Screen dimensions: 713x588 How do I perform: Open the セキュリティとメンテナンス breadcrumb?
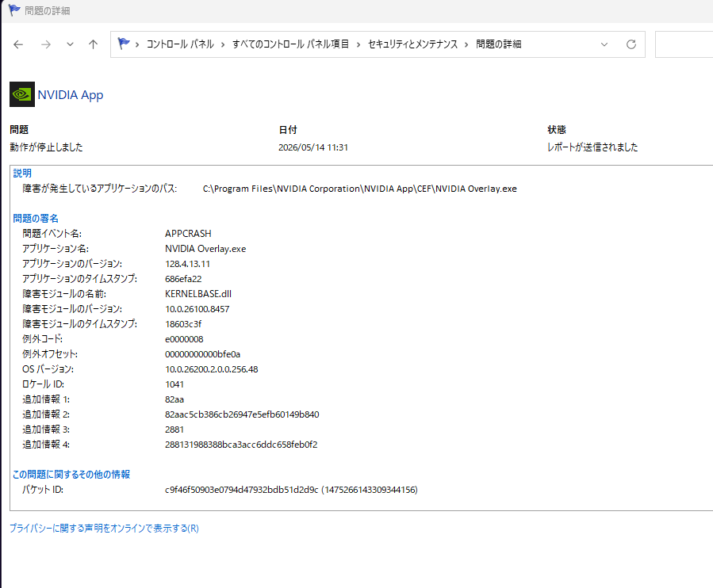[x=412, y=44]
